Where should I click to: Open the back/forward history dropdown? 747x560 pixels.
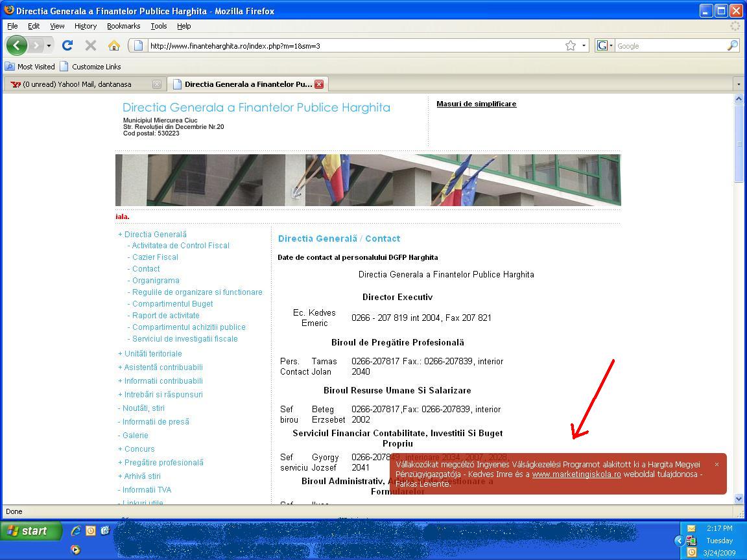coord(49,46)
